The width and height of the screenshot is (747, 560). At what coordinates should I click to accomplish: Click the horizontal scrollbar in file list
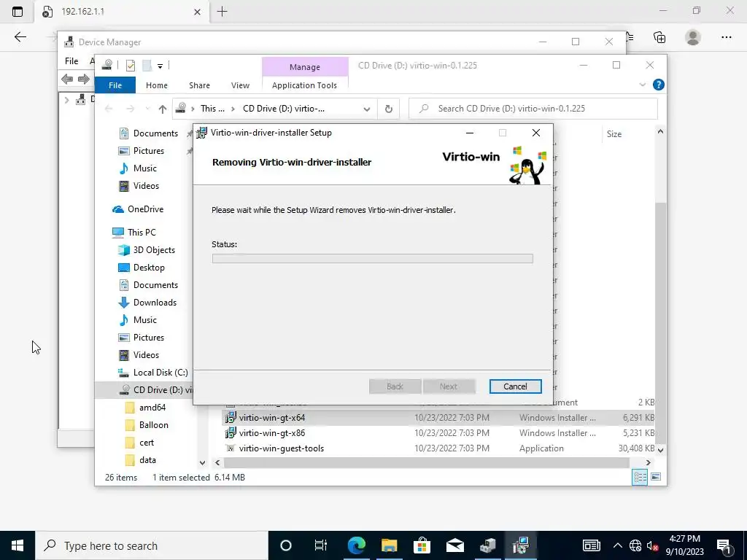(426, 462)
